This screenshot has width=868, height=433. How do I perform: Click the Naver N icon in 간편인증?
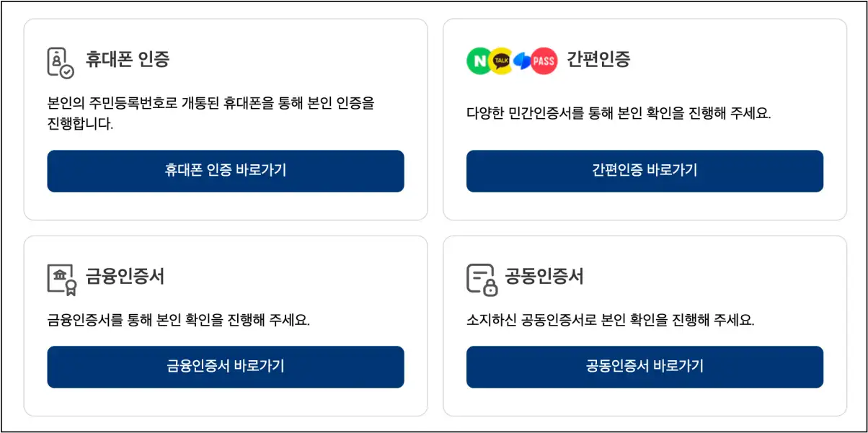pyautogui.click(x=477, y=61)
